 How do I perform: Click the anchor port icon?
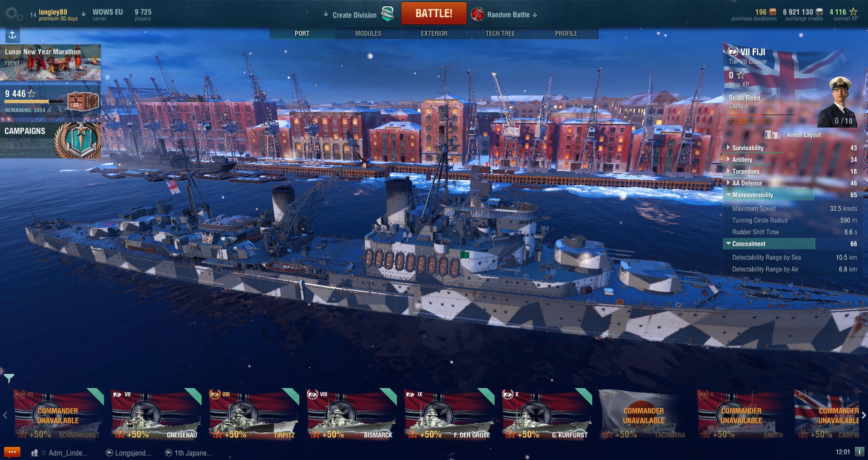point(12,35)
